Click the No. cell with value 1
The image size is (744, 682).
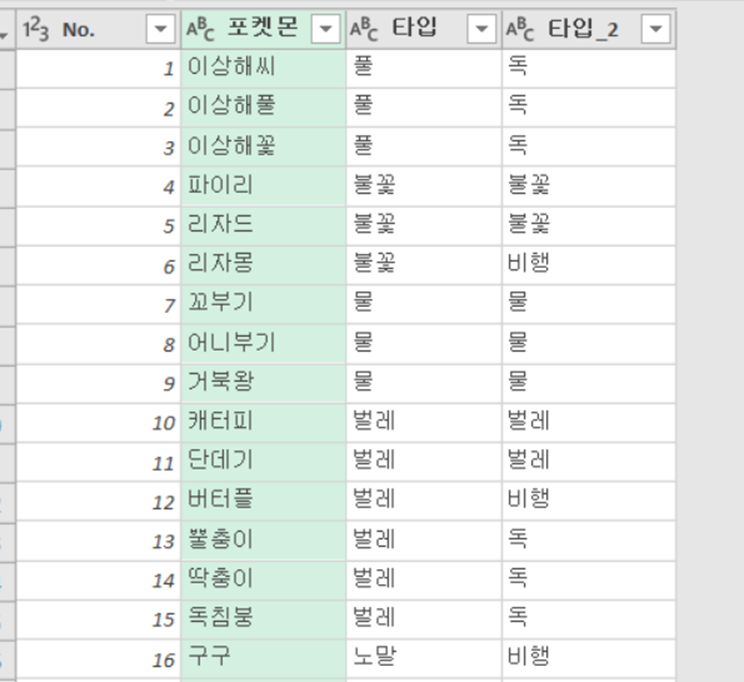pos(98,68)
